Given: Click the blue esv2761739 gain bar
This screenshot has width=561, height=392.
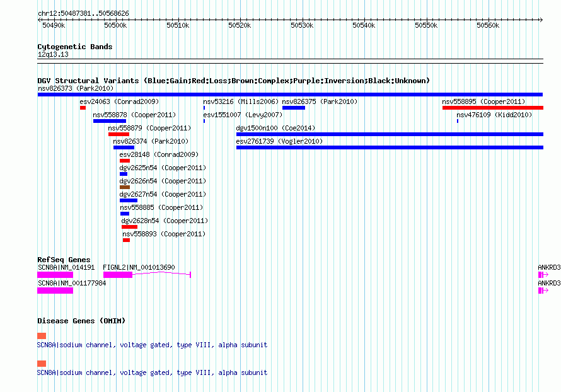Looking at the screenshot, I should click(x=390, y=147).
